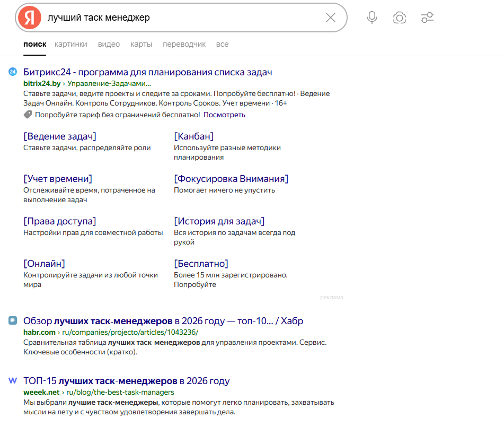Click the 'Более 15 млн зарегистрировано' text
Image resolution: width=504 pixels, height=426 pixels.
pyautogui.click(x=231, y=280)
